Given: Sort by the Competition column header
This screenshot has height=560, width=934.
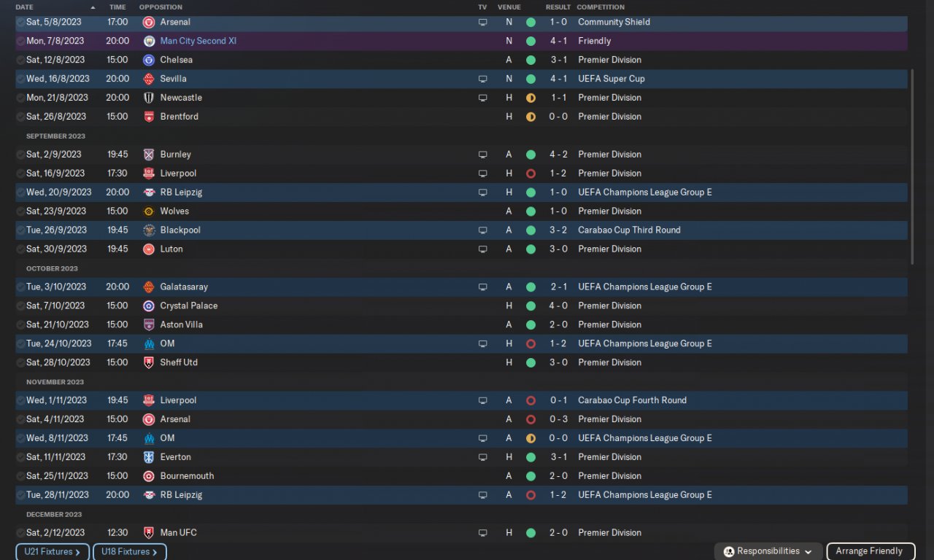Looking at the screenshot, I should (x=600, y=7).
